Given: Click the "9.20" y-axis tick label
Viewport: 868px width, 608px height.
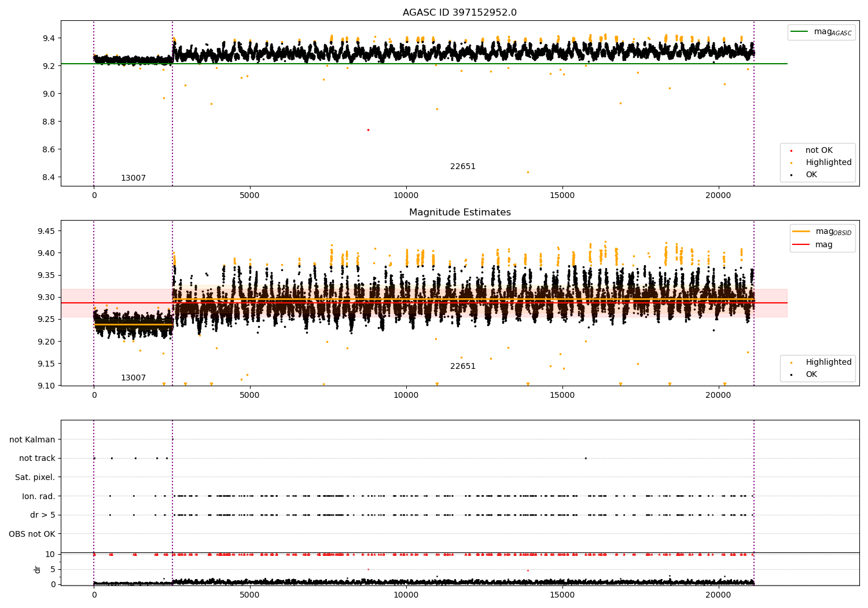Looking at the screenshot, I should point(46,342).
